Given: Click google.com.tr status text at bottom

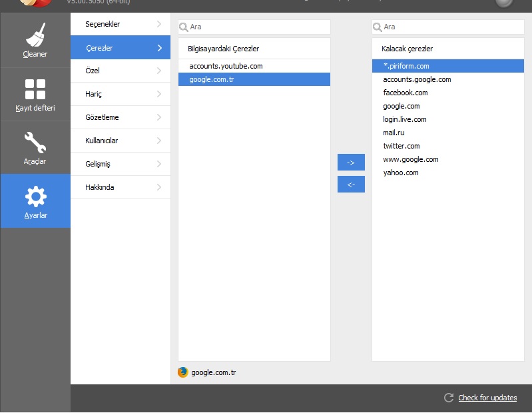Looking at the screenshot, I should (x=214, y=372).
